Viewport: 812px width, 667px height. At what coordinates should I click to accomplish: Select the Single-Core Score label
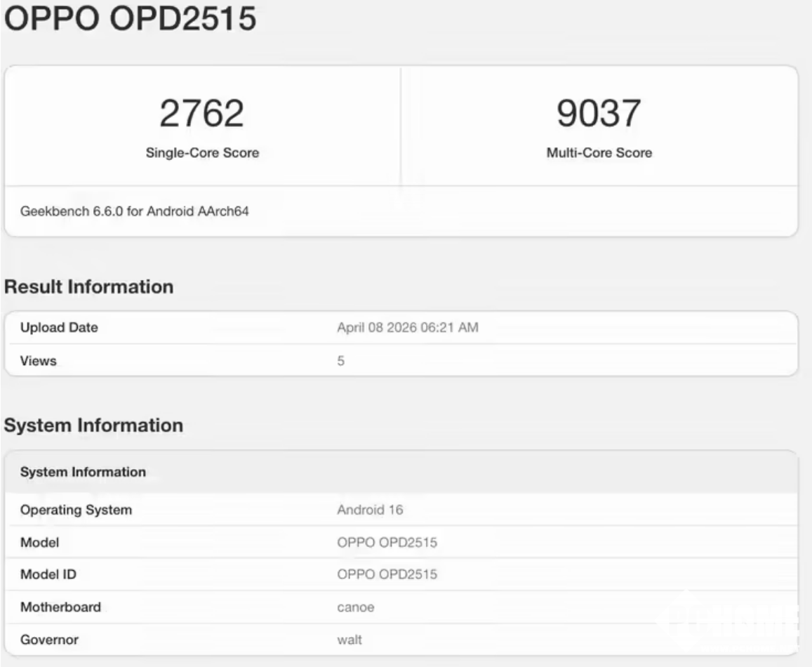tap(202, 153)
